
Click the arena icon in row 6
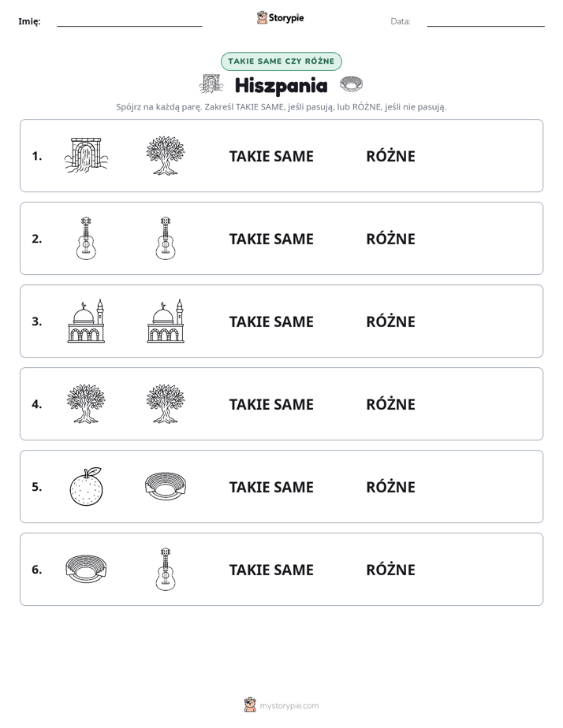point(86,569)
